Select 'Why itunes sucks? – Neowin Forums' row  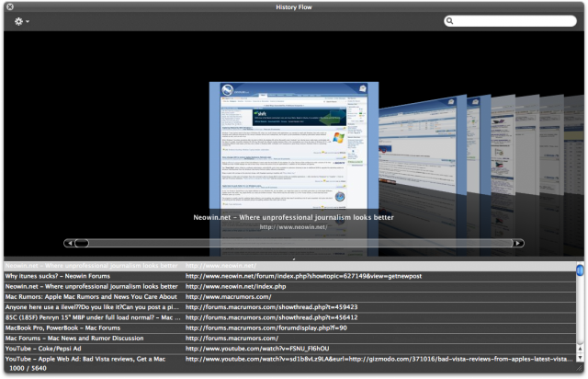(290, 276)
